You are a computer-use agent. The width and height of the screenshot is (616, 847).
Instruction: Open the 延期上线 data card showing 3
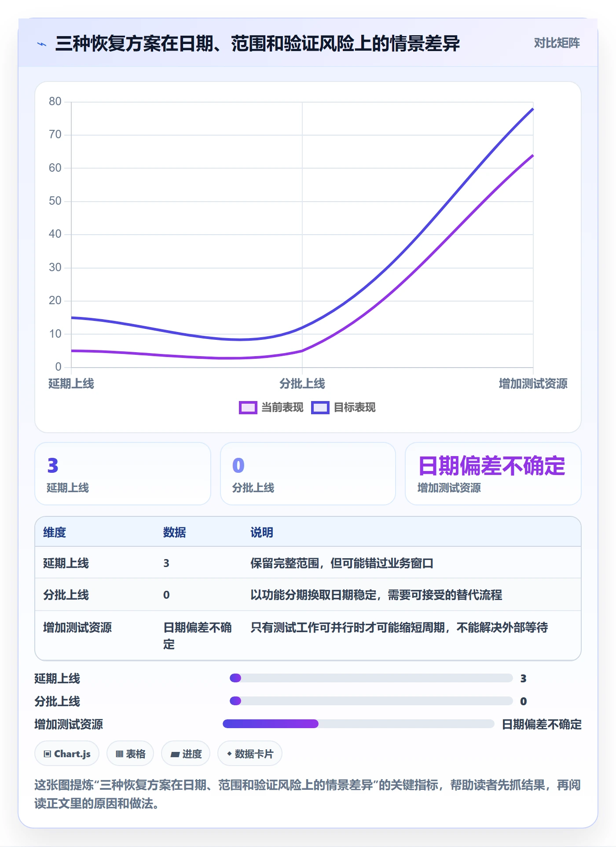click(x=123, y=474)
